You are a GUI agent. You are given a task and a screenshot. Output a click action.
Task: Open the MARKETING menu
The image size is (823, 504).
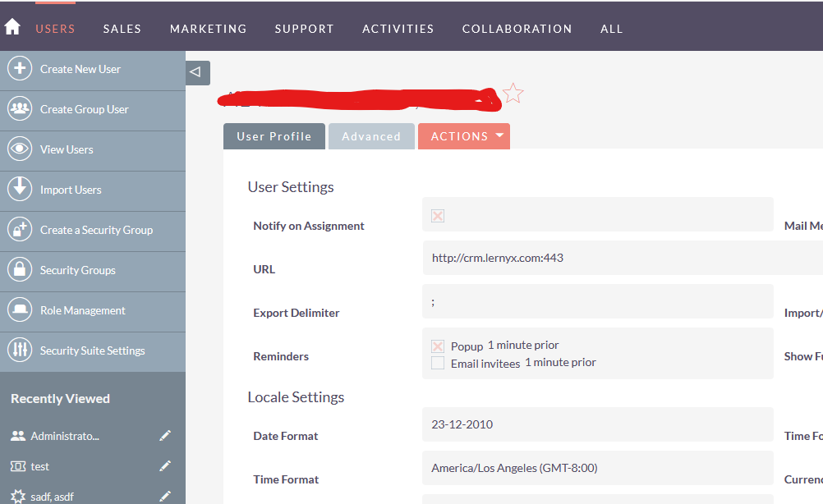tap(208, 28)
